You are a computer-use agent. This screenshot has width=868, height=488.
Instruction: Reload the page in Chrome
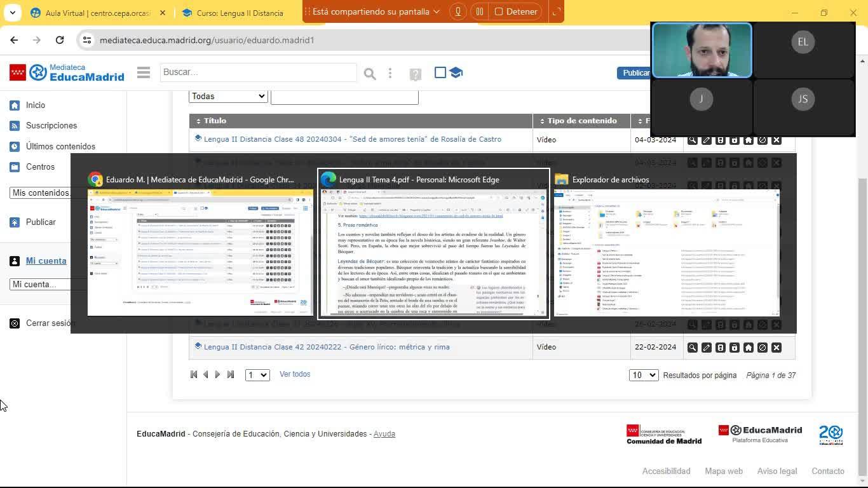pos(60,40)
